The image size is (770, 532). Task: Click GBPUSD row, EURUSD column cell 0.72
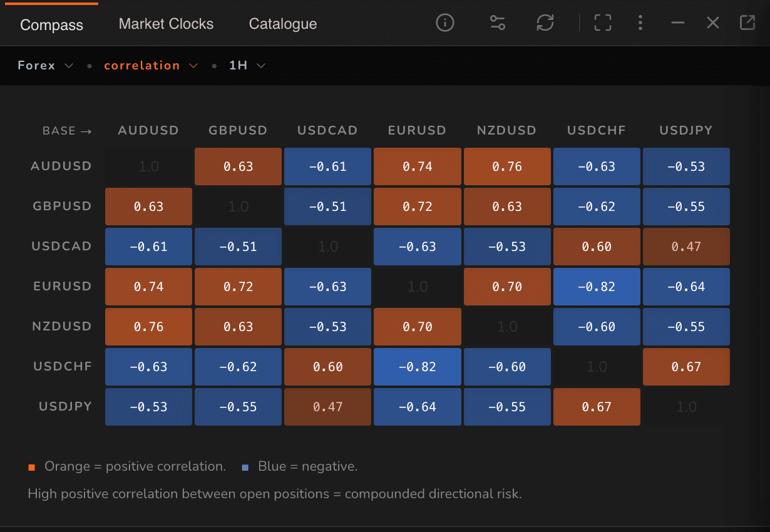(418, 207)
